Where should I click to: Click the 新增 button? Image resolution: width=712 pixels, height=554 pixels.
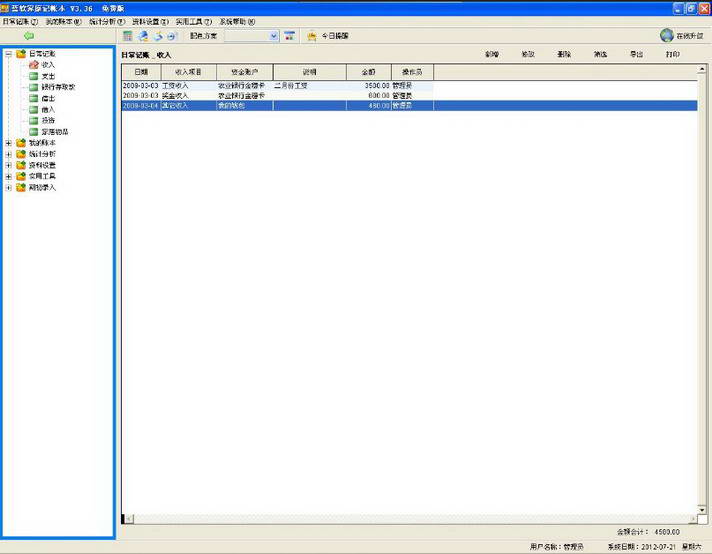tap(492, 54)
